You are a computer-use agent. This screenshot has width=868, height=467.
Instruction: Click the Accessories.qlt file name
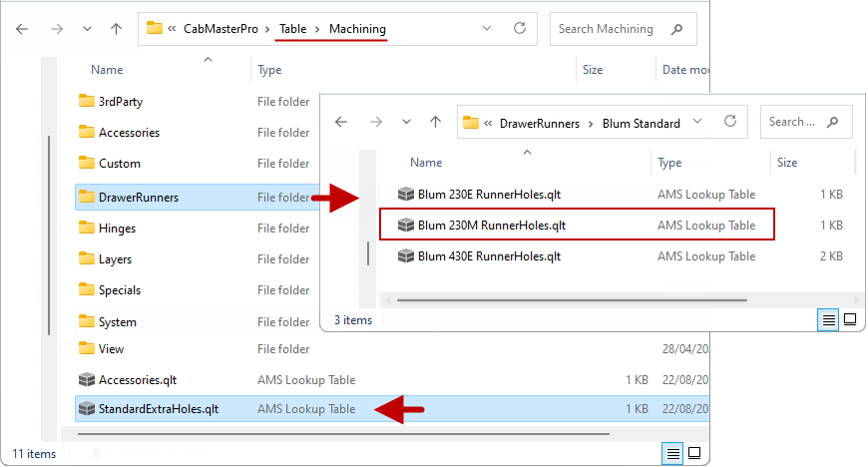click(138, 380)
